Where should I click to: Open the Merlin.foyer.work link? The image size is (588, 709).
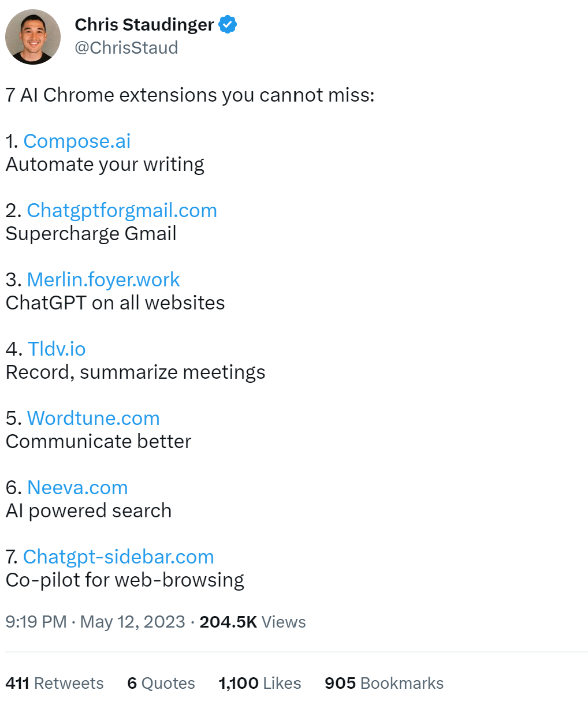point(103,280)
